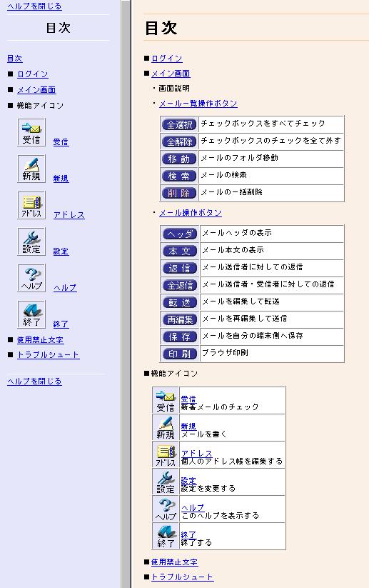This screenshot has height=588, width=369.
Task: Open the アドレス address book icon in the sidebar
Action: click(31, 205)
